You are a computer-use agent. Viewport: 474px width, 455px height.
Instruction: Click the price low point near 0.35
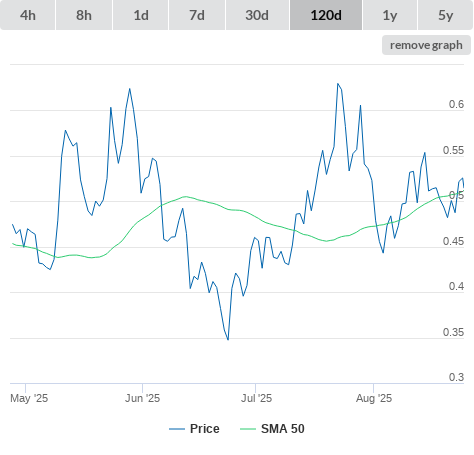228,339
